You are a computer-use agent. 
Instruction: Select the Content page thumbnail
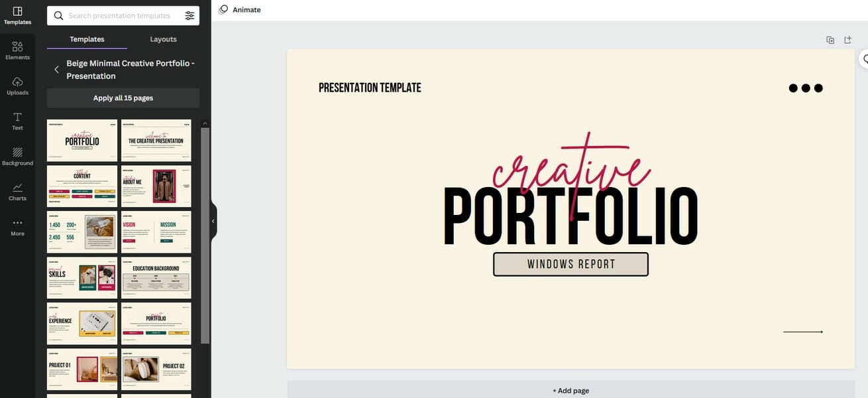tap(82, 186)
